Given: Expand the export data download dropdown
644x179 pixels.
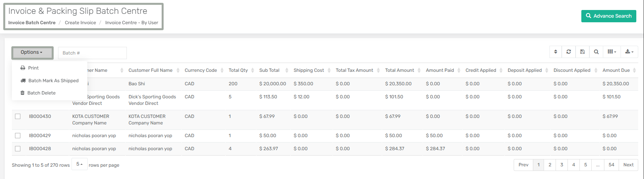Looking at the screenshot, I should tap(629, 52).
